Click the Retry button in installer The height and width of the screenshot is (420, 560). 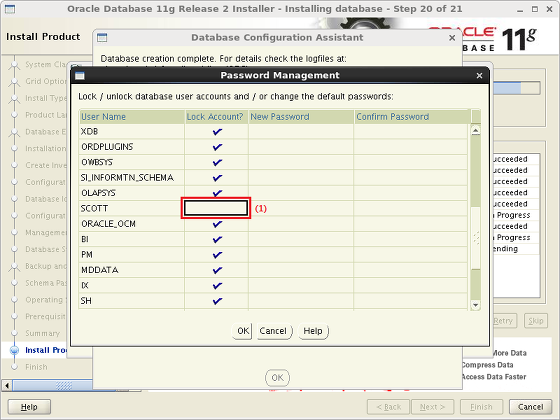point(503,321)
